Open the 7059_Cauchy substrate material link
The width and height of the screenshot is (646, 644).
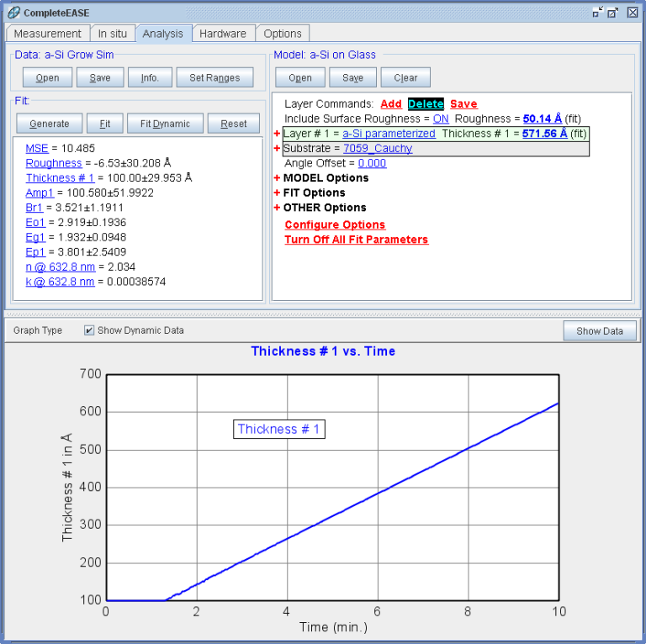[x=378, y=149]
